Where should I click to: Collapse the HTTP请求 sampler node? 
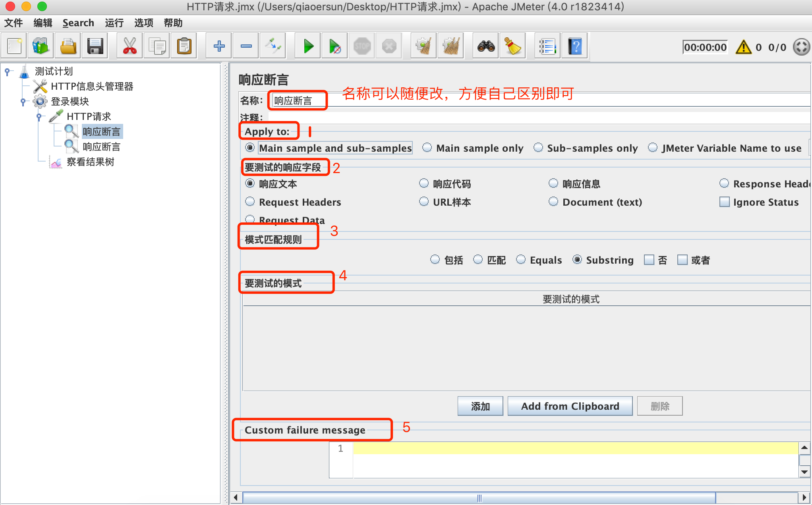click(39, 117)
